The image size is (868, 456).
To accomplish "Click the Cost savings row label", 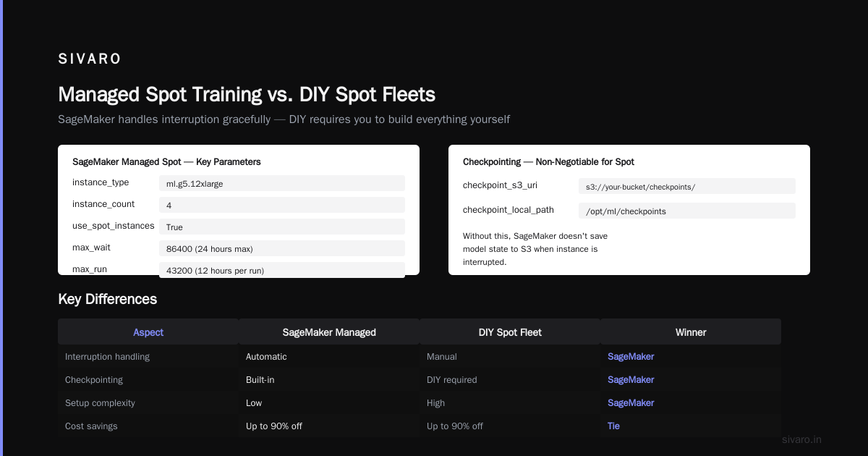I will coord(91,426).
